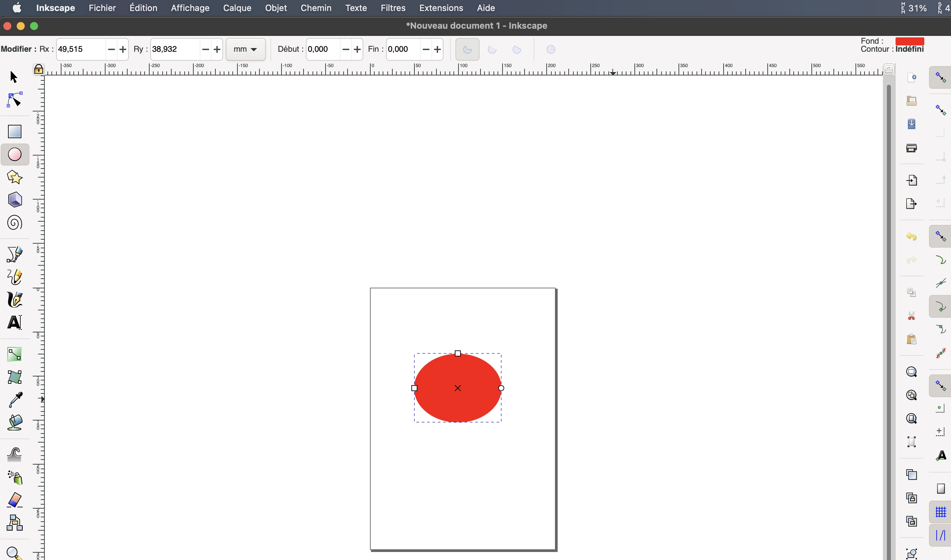
Task: Open the Édition menu
Action: [x=143, y=8]
